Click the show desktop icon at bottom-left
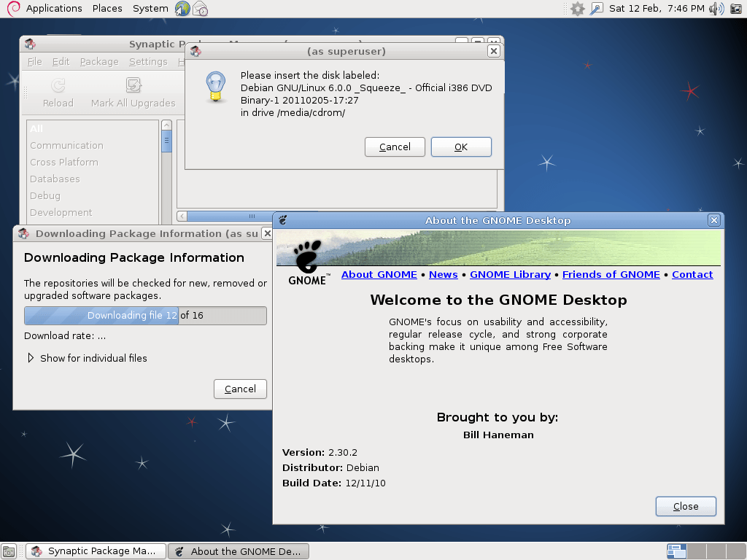The height and width of the screenshot is (560, 747). [x=9, y=551]
